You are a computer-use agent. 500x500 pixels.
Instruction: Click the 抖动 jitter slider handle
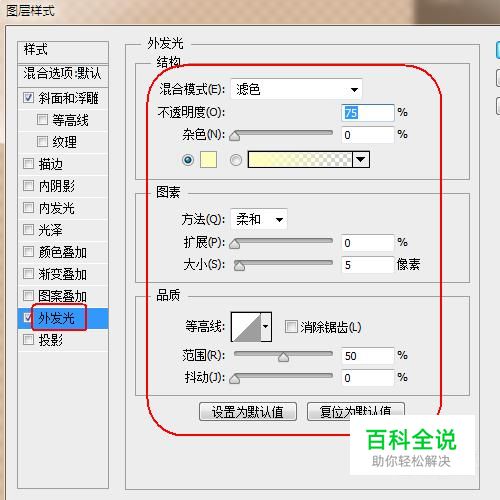pos(235,379)
